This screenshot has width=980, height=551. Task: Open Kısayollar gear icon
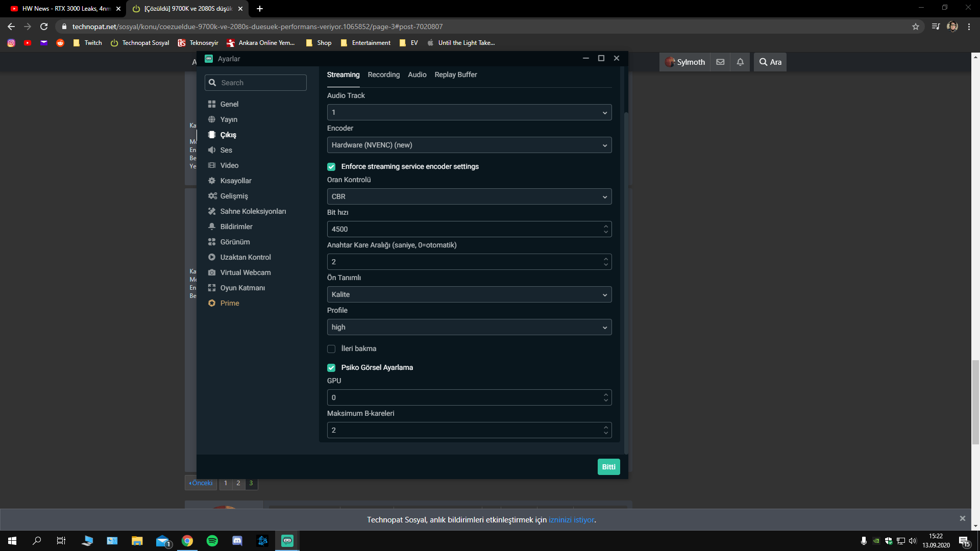[212, 181]
